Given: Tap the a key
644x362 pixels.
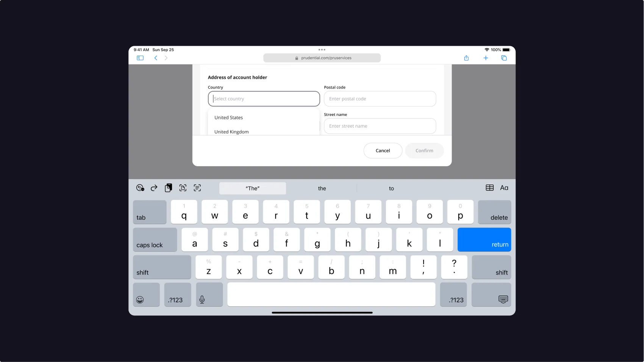Looking at the screenshot, I should 195,240.
